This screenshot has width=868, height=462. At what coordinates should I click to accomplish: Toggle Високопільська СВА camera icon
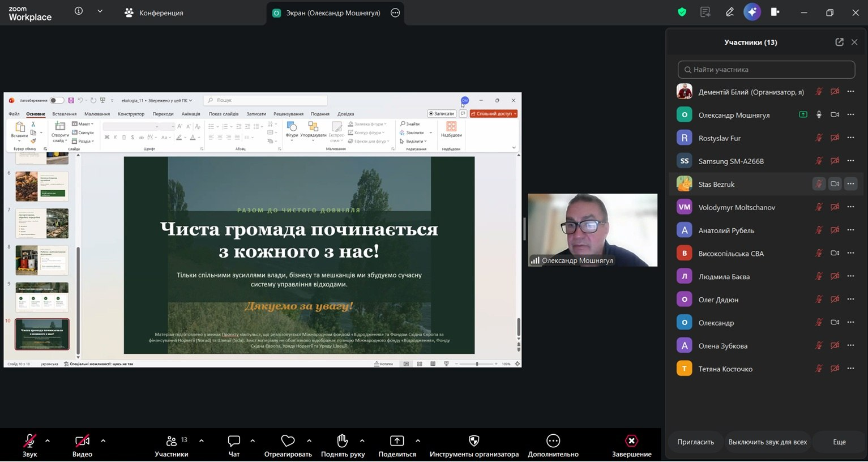pos(835,253)
